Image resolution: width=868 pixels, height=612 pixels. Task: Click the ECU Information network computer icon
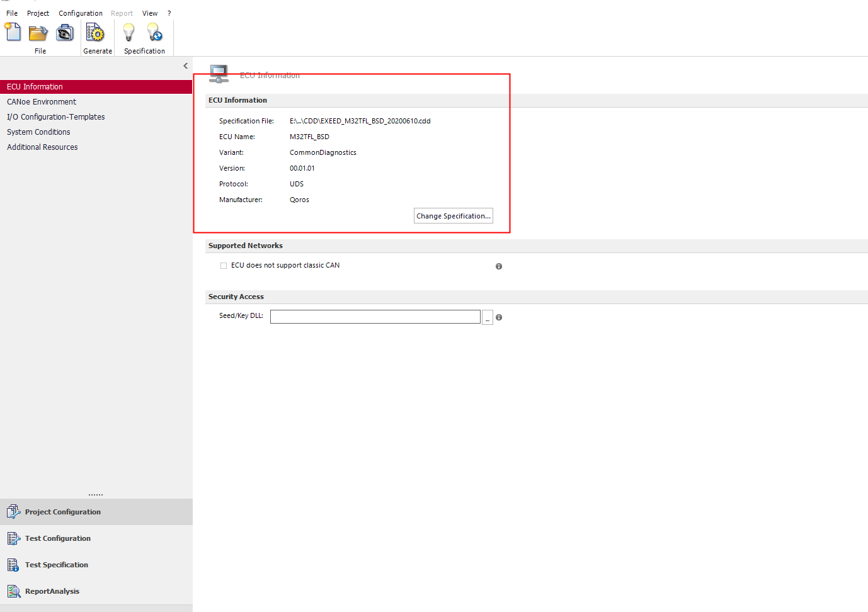coord(219,74)
